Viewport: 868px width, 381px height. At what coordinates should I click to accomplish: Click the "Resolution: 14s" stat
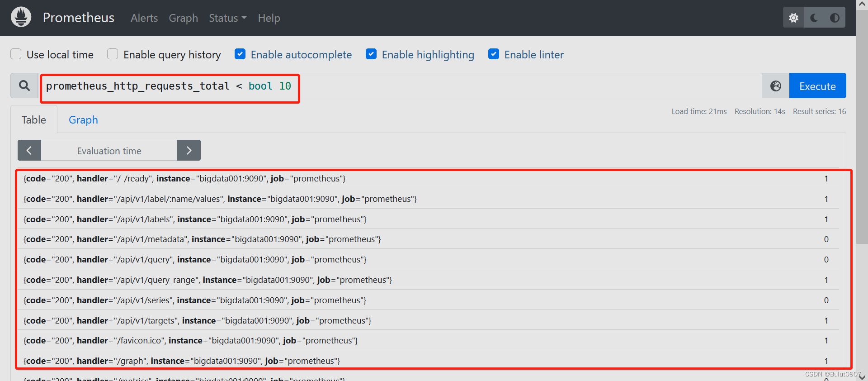pyautogui.click(x=759, y=111)
